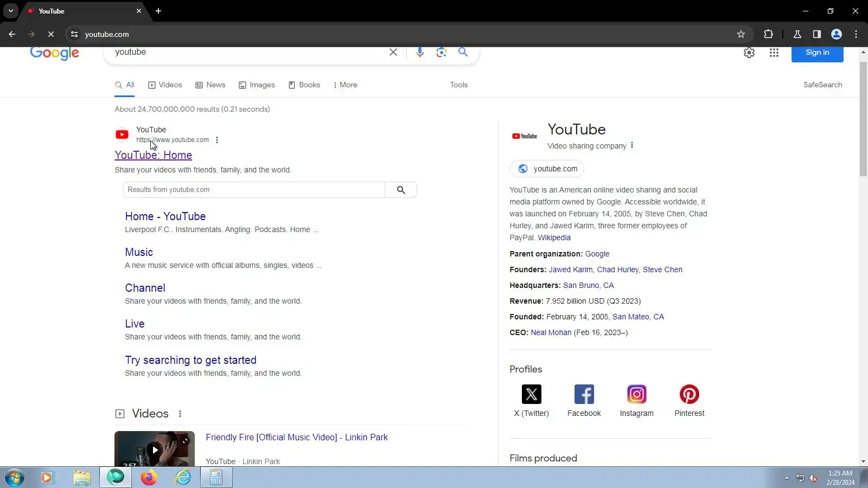Click the YouTube logo in the knowledge panel
The width and height of the screenshot is (868, 488).
point(525,136)
